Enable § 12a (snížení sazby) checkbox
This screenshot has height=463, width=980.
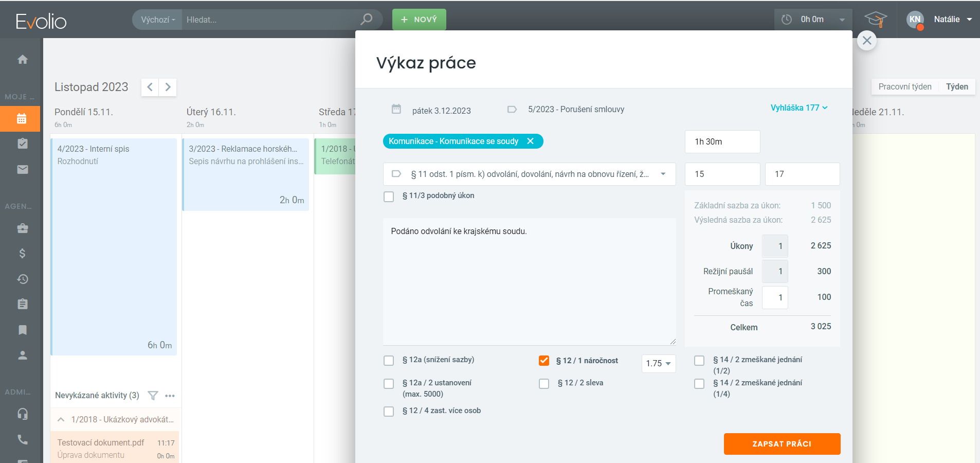(389, 361)
